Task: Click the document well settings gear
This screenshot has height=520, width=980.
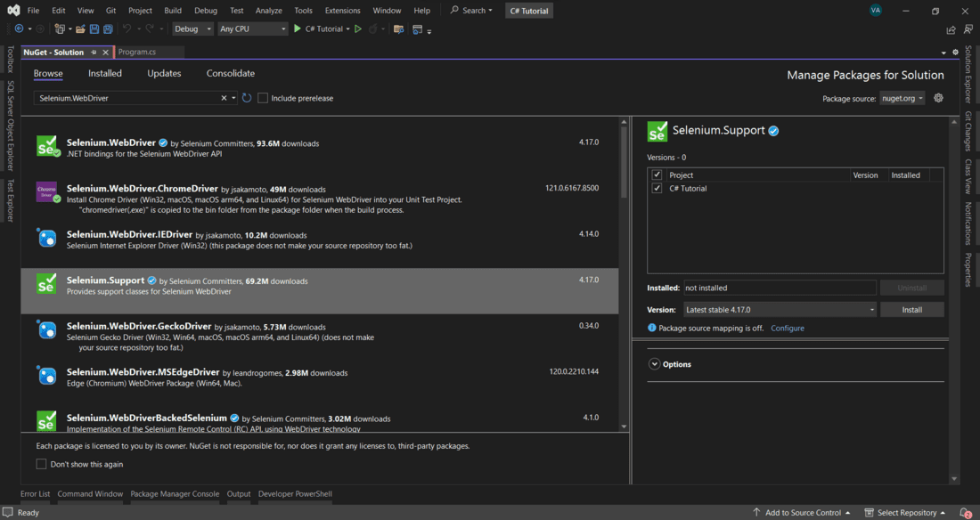Action: coord(955,53)
